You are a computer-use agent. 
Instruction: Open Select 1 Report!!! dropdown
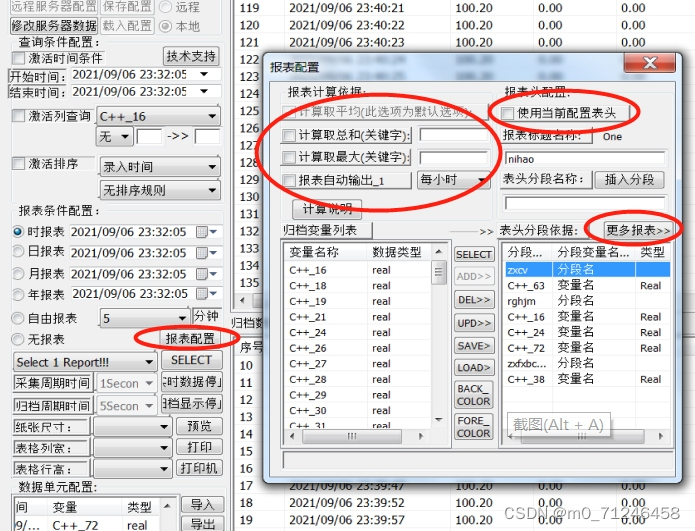(x=85, y=362)
